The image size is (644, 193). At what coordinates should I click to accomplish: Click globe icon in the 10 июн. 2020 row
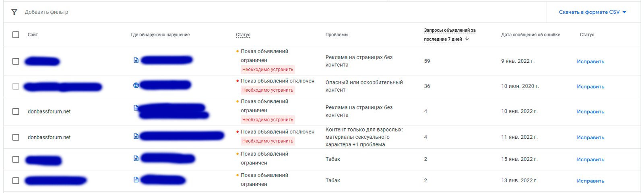pyautogui.click(x=136, y=85)
